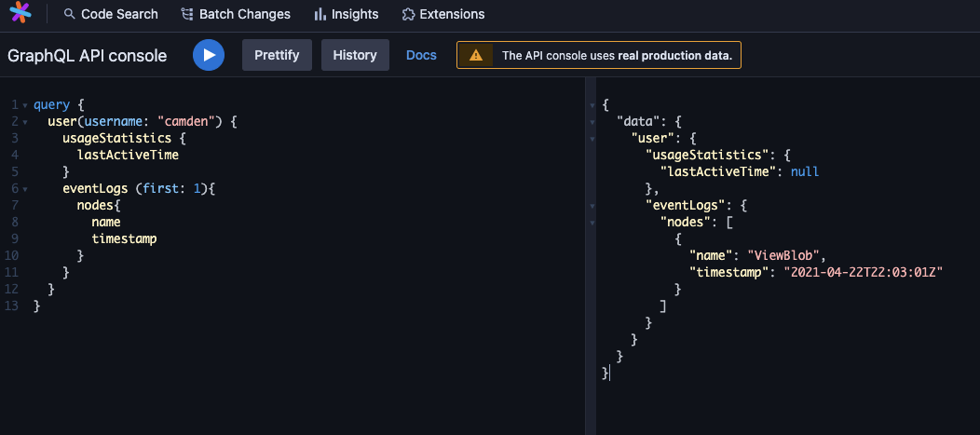Image resolution: width=980 pixels, height=435 pixels.
Task: Click the warning triangle icon
Action: (x=476, y=55)
